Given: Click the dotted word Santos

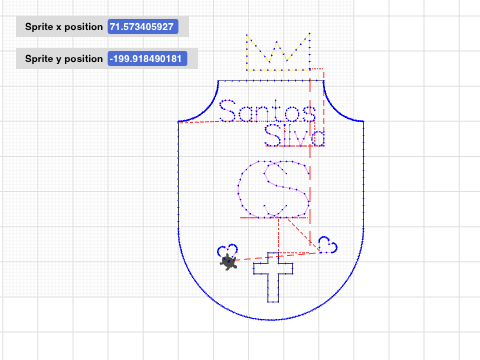Looking at the screenshot, I should [267, 111].
